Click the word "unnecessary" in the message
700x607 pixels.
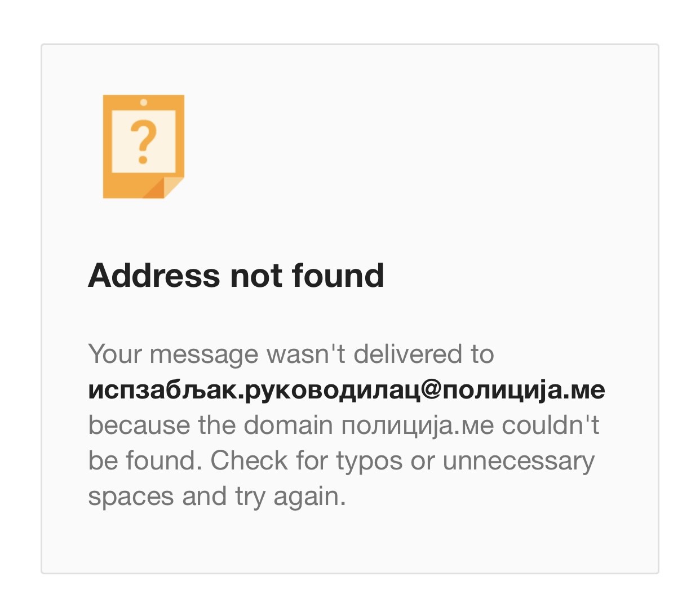tap(519, 461)
